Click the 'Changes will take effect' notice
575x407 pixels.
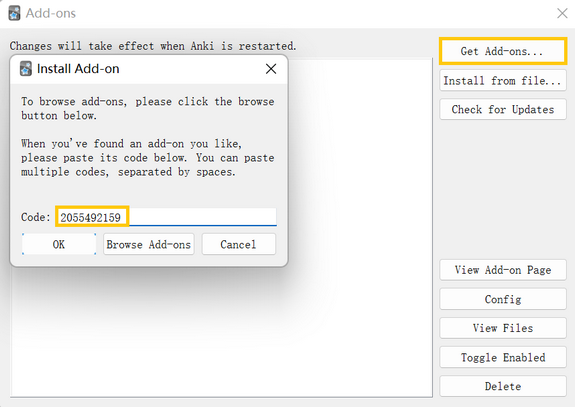153,46
